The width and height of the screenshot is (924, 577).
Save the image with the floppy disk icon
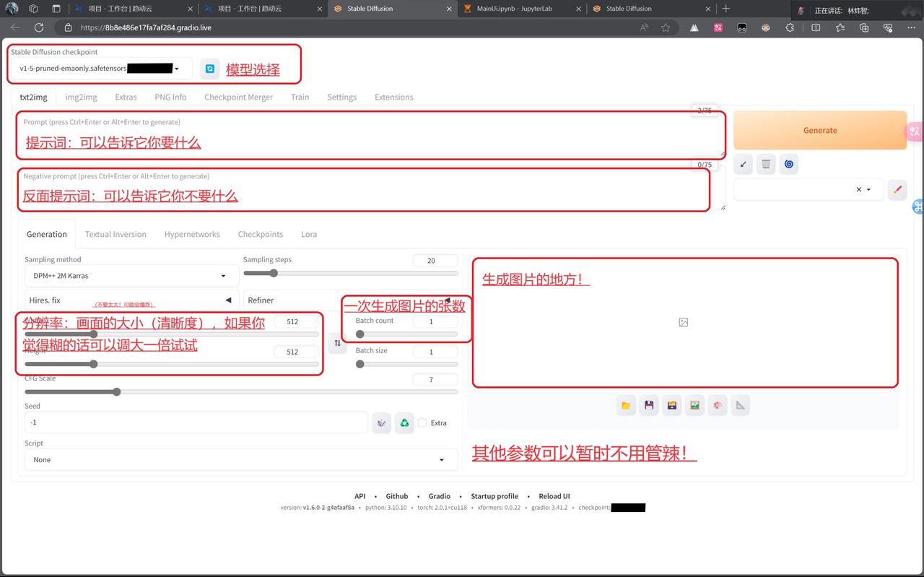(x=649, y=405)
